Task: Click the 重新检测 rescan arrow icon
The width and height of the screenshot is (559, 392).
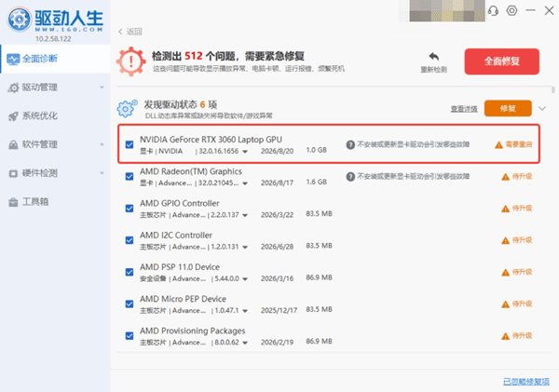Action: pos(434,57)
